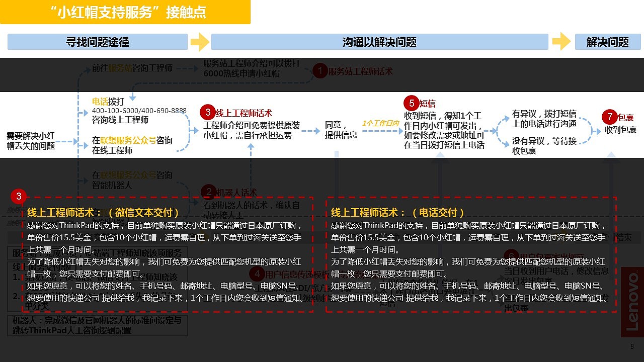The image size is (644, 362).
Task: Click the red 短信 label
Action: (x=428, y=104)
